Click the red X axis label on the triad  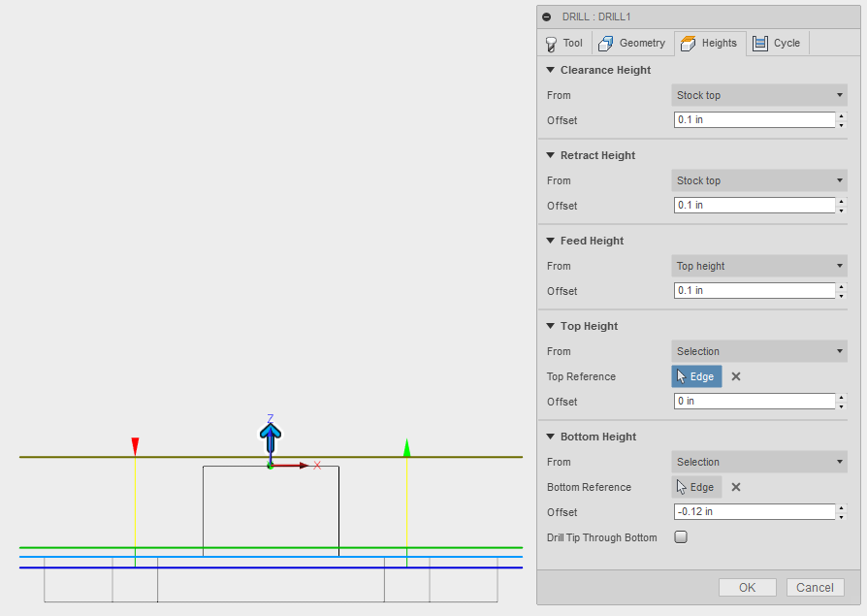[x=317, y=467]
